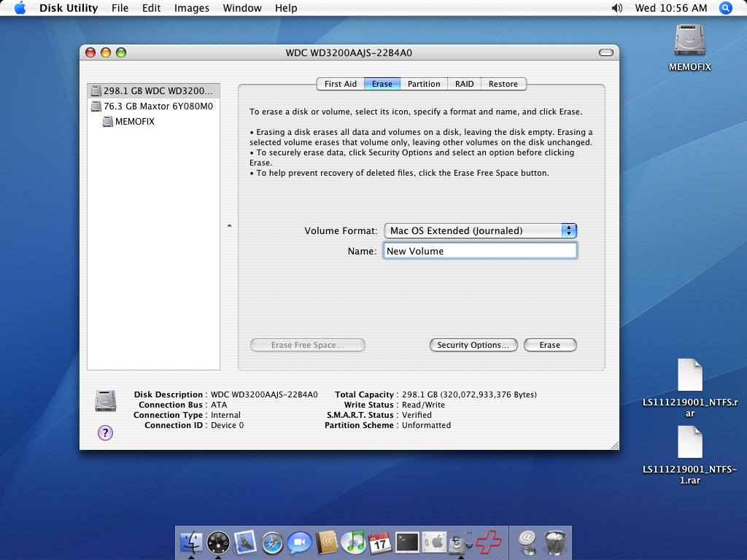Click the S.M.A.R.T. Status value 'Verified'
The image size is (747, 560).
click(417, 415)
